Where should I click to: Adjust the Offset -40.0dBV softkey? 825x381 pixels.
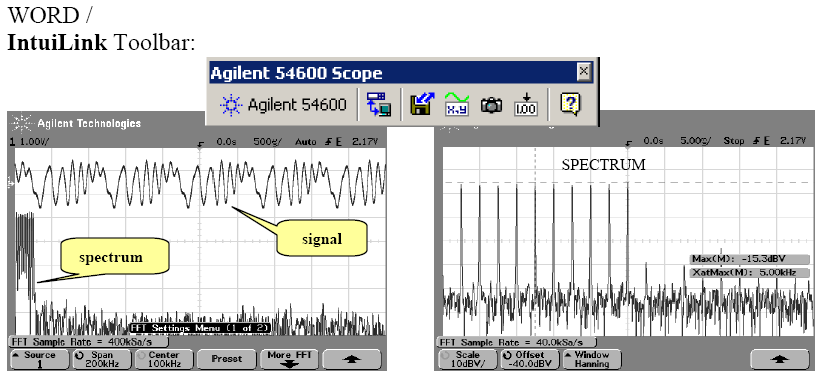point(530,360)
